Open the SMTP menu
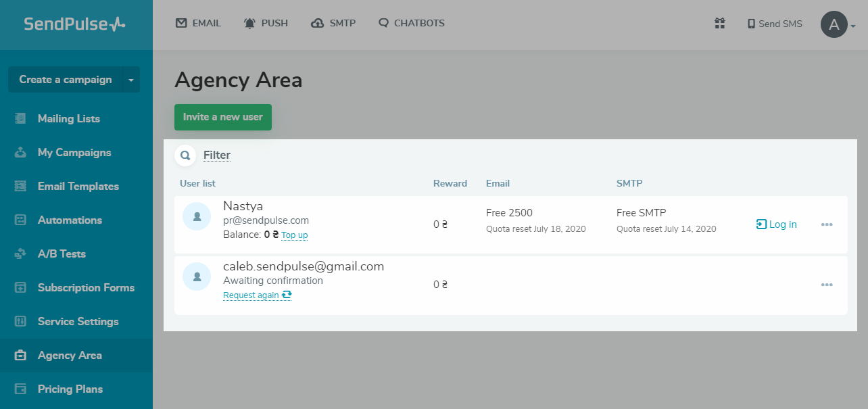868x409 pixels. point(333,23)
